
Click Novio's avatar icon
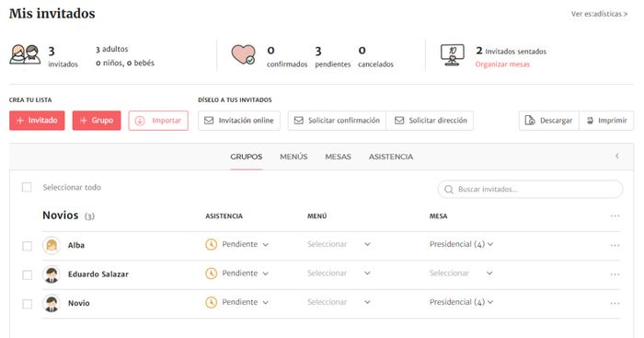[x=52, y=303]
